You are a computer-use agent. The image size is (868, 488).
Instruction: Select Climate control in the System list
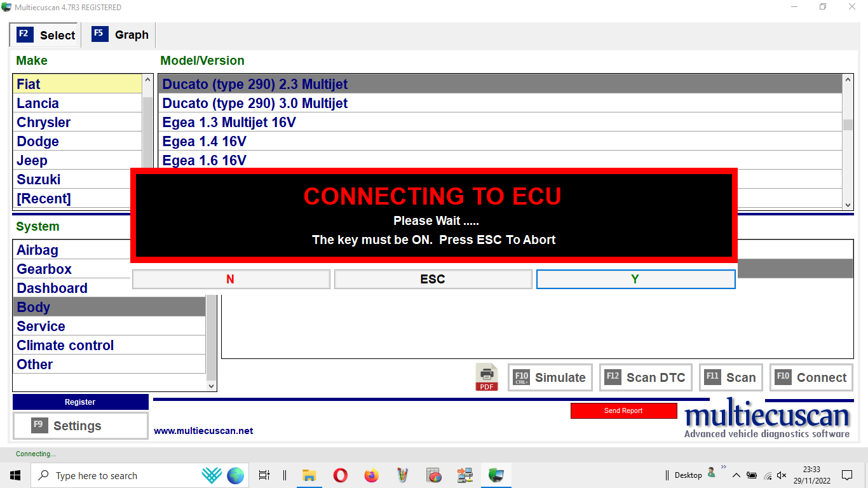109,345
